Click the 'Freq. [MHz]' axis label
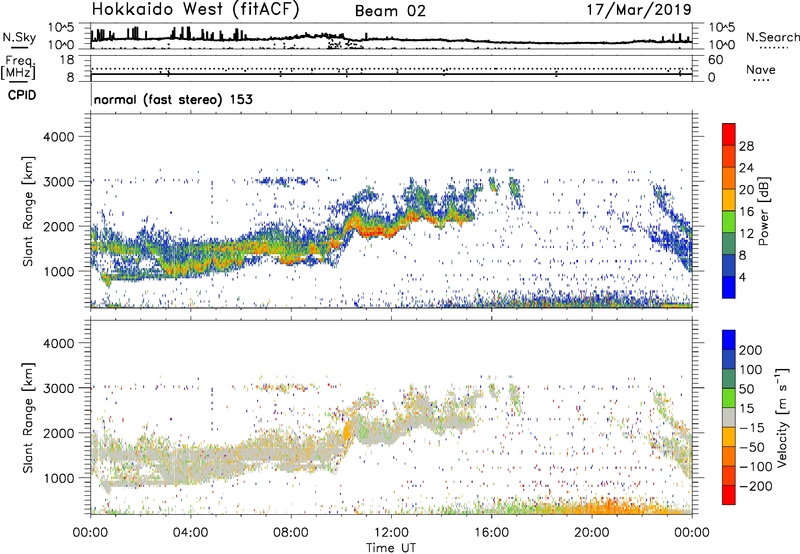The height and width of the screenshot is (554, 800). [19, 67]
